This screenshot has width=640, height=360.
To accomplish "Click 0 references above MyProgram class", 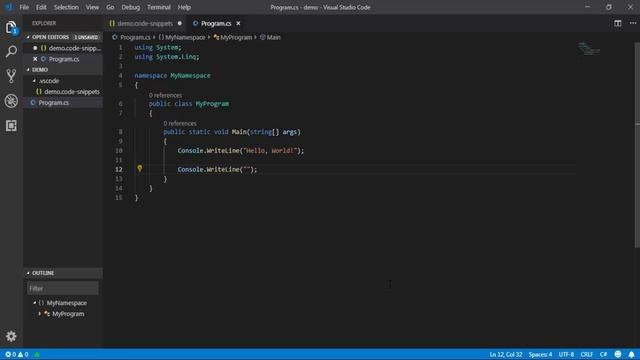I will pyautogui.click(x=165, y=95).
